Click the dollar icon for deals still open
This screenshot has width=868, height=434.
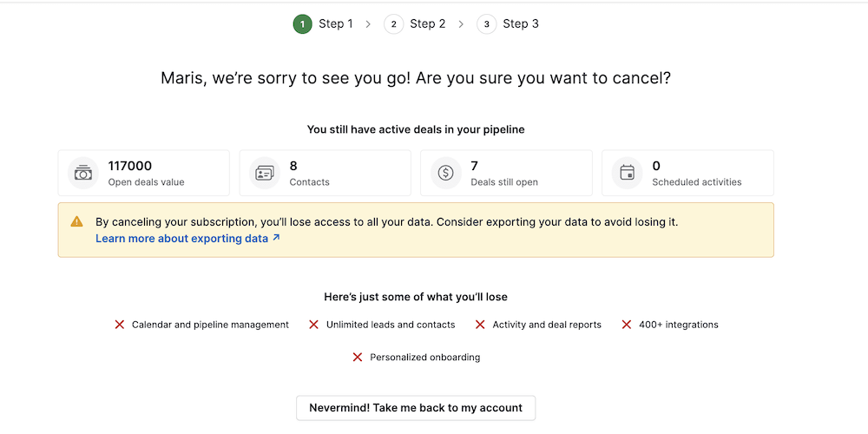[x=446, y=174]
